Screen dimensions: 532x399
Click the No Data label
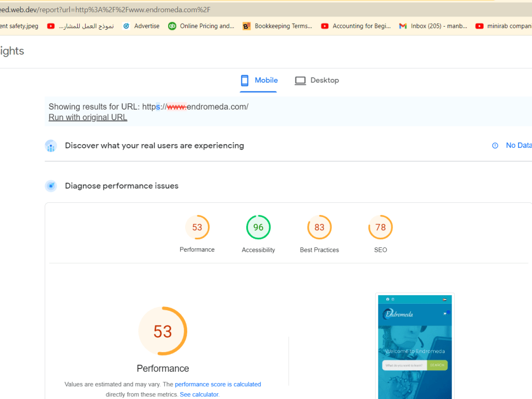[x=519, y=145]
